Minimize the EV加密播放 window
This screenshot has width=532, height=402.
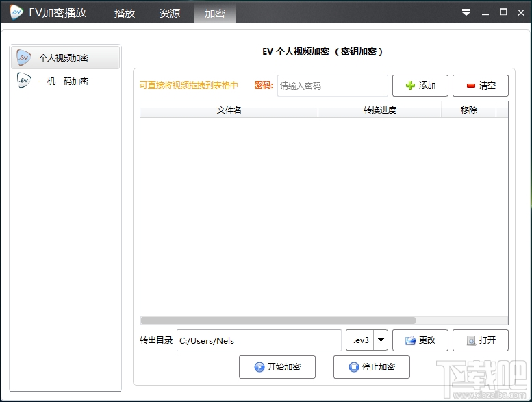tap(485, 13)
